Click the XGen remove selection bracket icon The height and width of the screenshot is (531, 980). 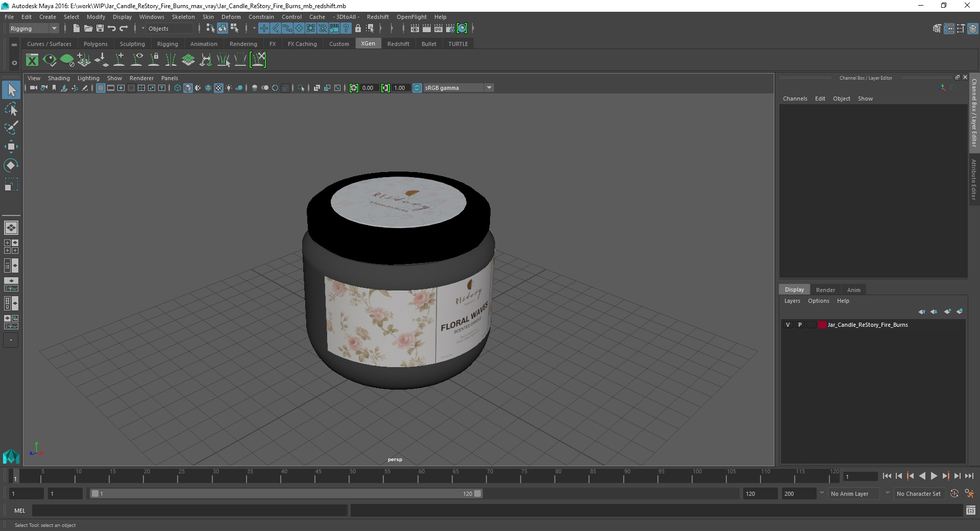click(x=258, y=60)
